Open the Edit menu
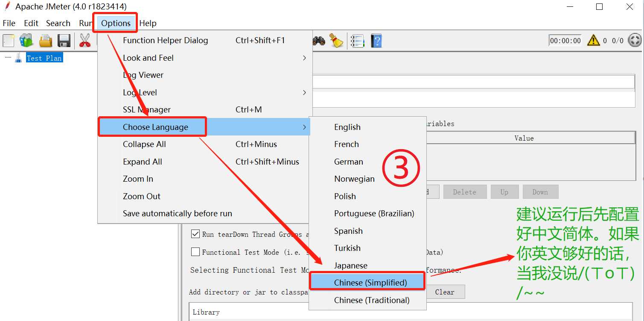 pyautogui.click(x=31, y=23)
